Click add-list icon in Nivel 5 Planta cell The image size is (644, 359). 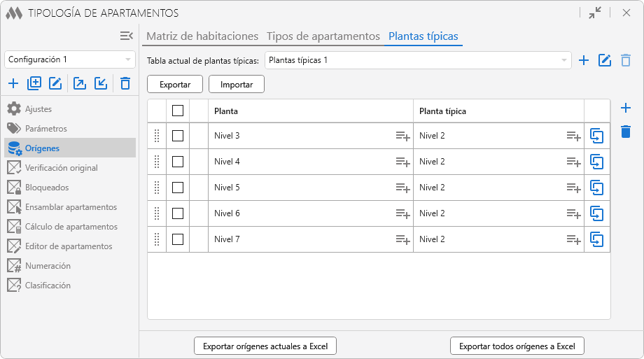point(402,188)
